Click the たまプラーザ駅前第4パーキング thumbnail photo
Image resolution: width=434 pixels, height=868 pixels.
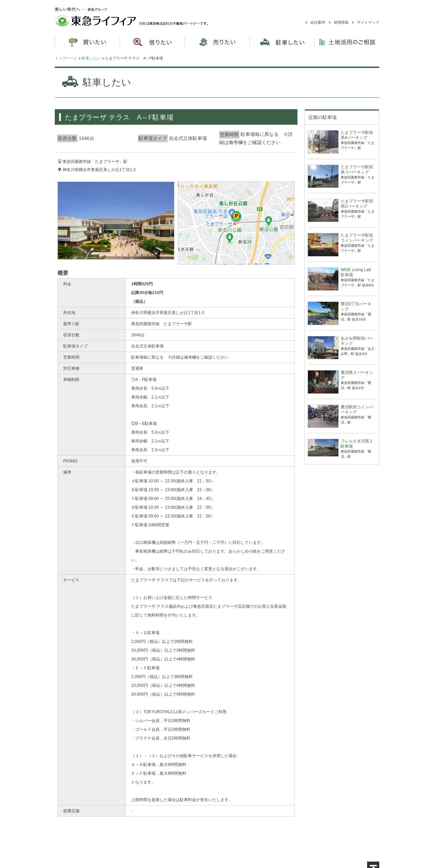pyautogui.click(x=323, y=142)
